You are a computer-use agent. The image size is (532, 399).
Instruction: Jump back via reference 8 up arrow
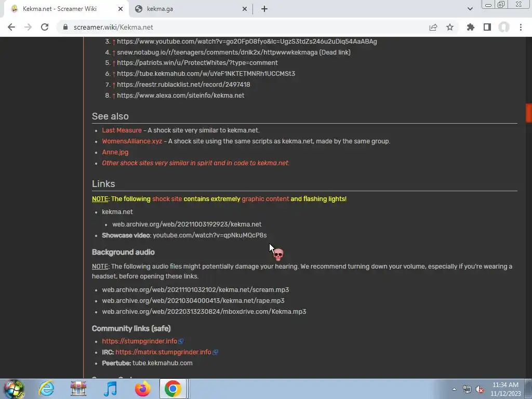[x=114, y=96]
